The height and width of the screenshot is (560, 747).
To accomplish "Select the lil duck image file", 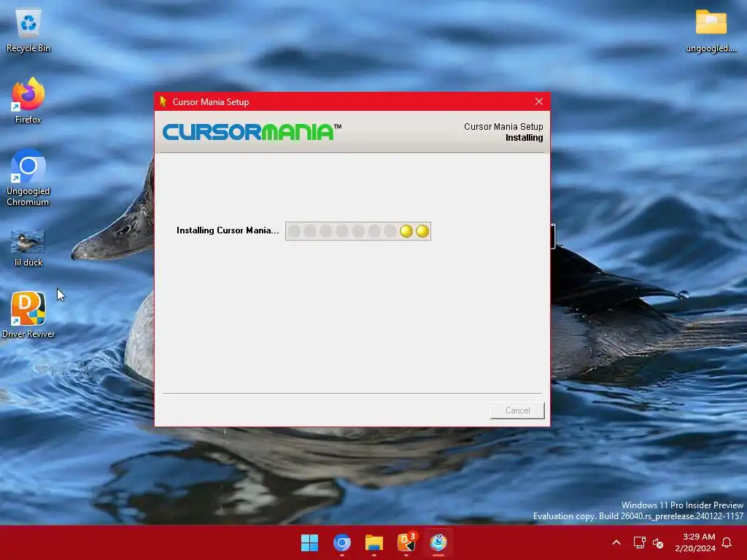I will [x=28, y=248].
